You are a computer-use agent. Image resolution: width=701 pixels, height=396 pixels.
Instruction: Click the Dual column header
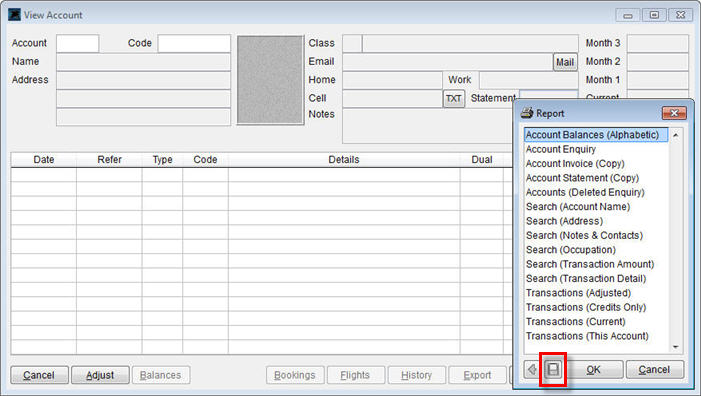coord(482,160)
